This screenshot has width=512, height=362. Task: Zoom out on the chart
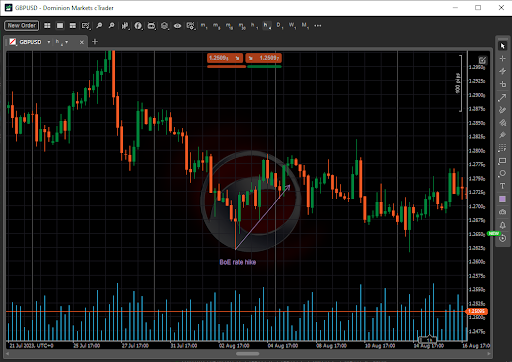112,26
